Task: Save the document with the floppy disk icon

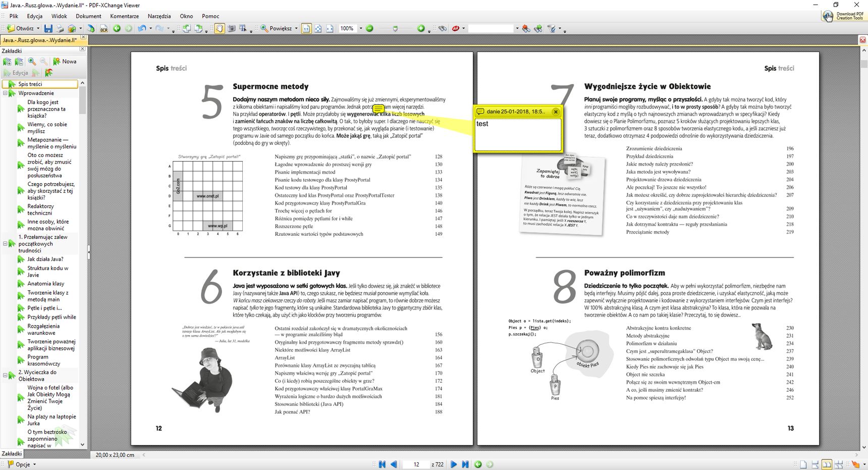Action: (48, 28)
